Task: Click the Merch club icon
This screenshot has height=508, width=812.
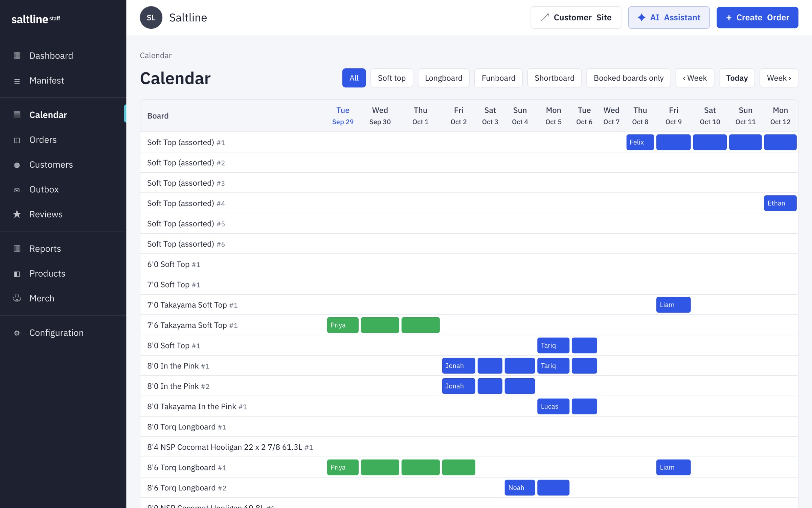Action: point(17,298)
